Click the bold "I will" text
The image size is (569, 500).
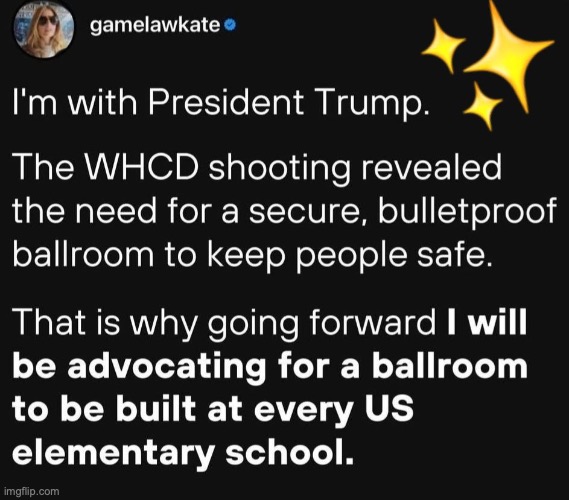point(487,321)
